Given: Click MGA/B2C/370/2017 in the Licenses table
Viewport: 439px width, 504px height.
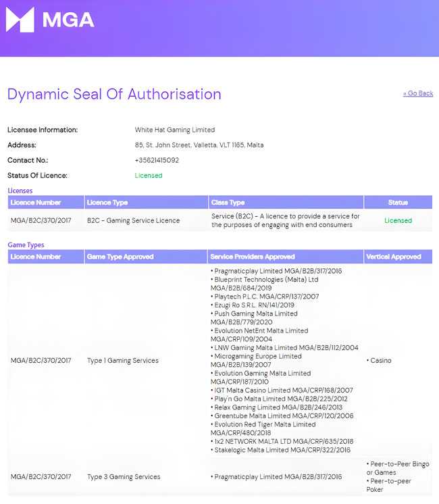Looking at the screenshot, I should point(41,220).
